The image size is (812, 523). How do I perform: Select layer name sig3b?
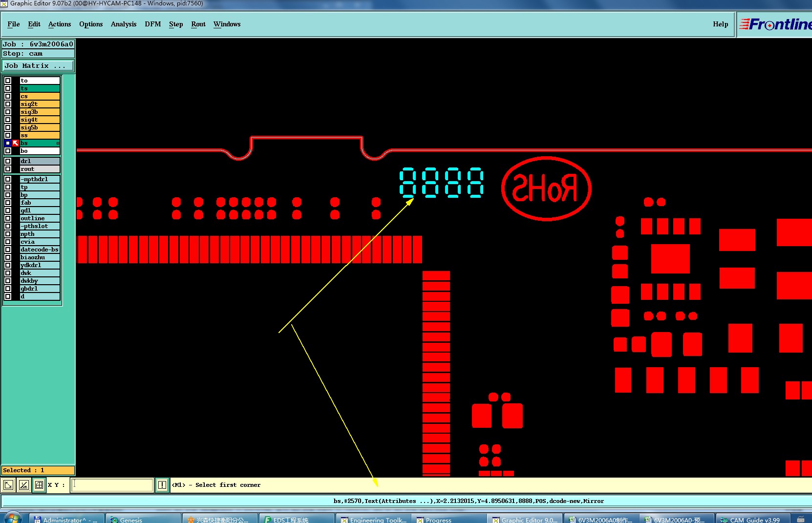coord(40,112)
